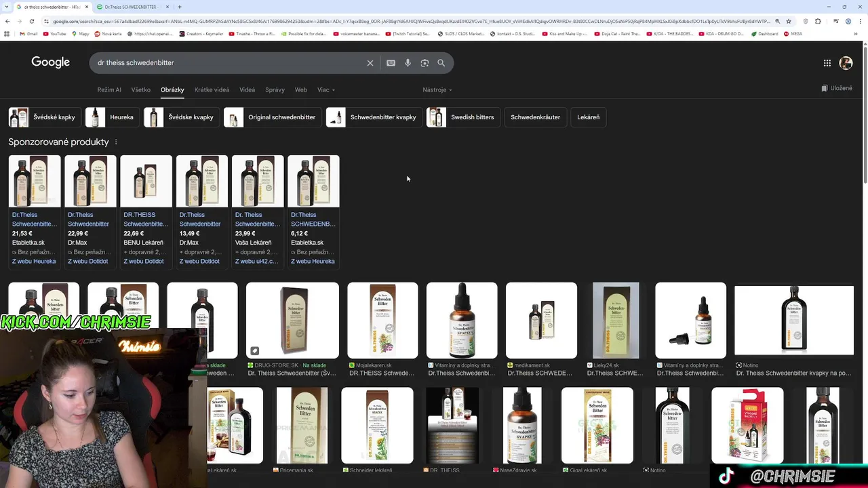Open the Google apps grid
Image resolution: width=868 pixels, height=488 pixels.
[x=827, y=63]
